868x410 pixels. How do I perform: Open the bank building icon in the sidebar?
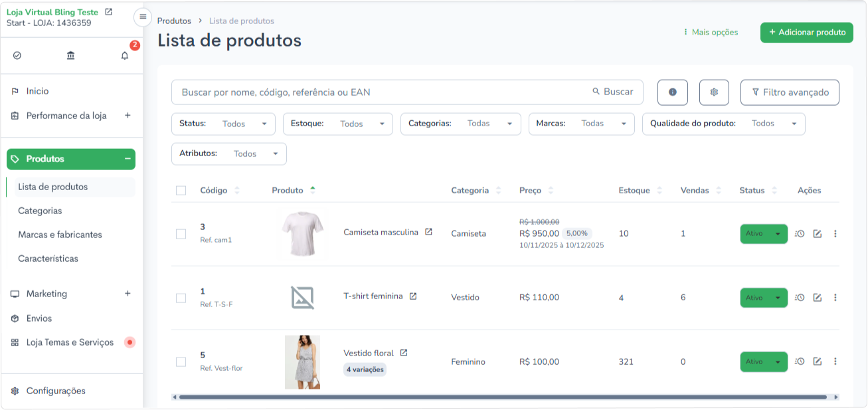tap(71, 56)
